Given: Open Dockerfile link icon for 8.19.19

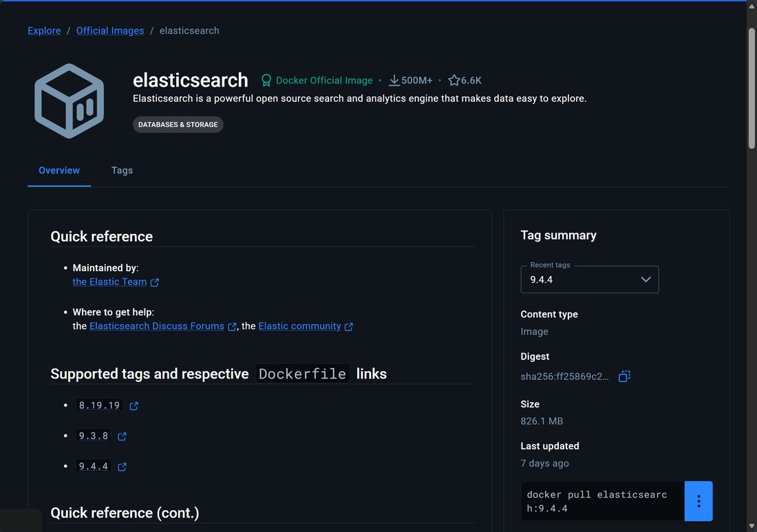Looking at the screenshot, I should click(134, 406).
